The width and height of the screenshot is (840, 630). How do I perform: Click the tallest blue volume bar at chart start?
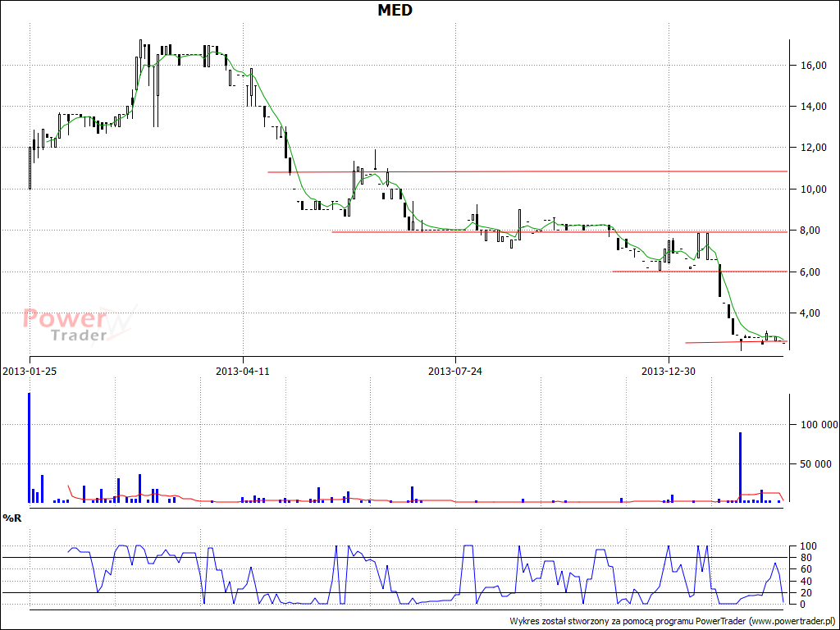[30, 447]
